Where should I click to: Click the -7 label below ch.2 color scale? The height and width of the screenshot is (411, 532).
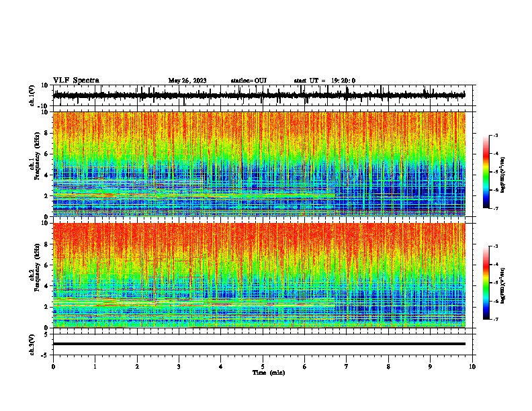pyautogui.click(x=496, y=319)
